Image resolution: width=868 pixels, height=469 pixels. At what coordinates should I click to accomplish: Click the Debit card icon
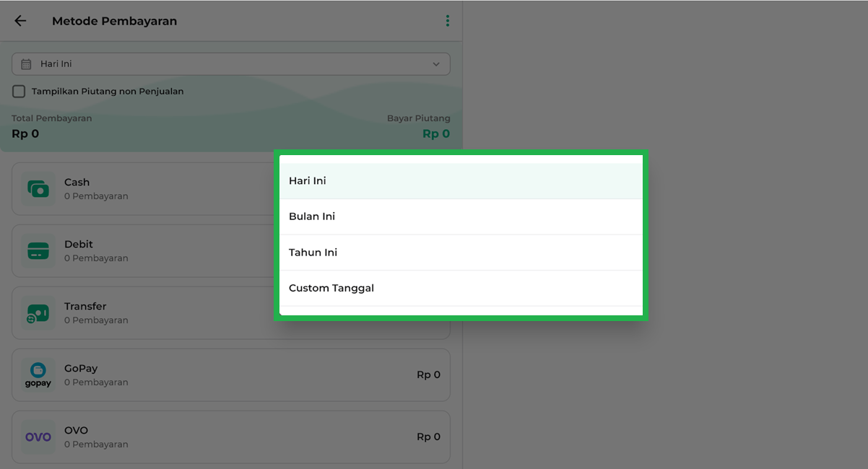[x=38, y=251]
